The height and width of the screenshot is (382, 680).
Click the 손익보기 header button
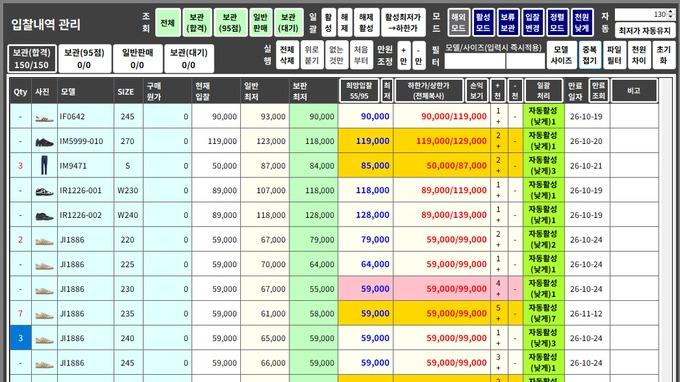(477, 91)
